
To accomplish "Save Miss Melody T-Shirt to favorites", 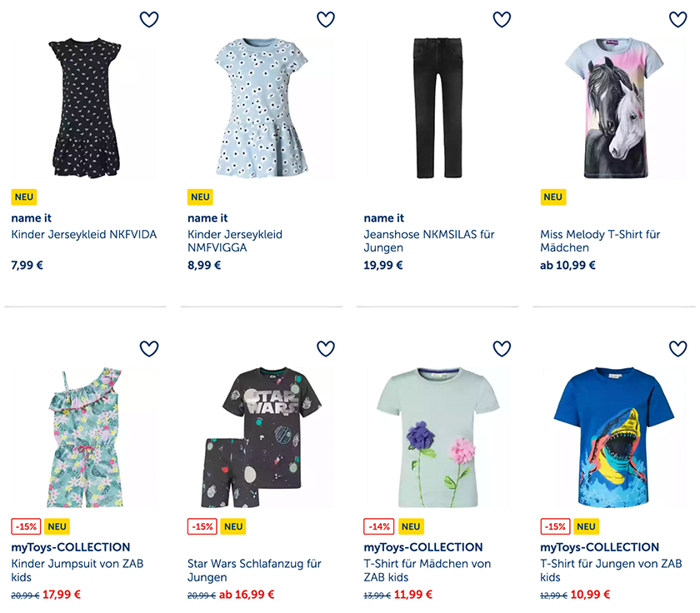I will click(678, 19).
